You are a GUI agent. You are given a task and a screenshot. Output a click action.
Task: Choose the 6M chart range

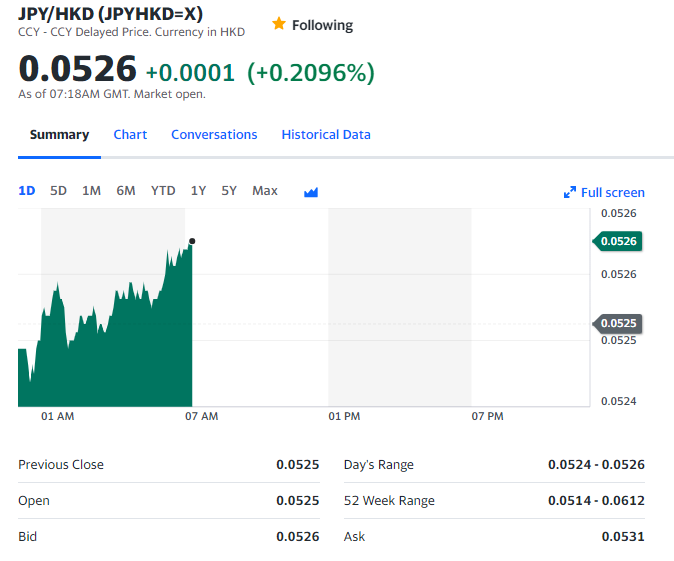pos(126,191)
